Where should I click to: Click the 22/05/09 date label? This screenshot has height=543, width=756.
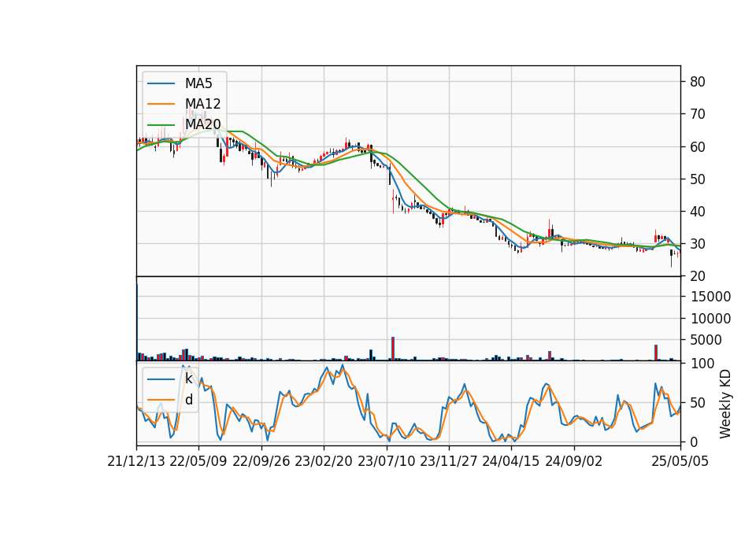[198, 461]
